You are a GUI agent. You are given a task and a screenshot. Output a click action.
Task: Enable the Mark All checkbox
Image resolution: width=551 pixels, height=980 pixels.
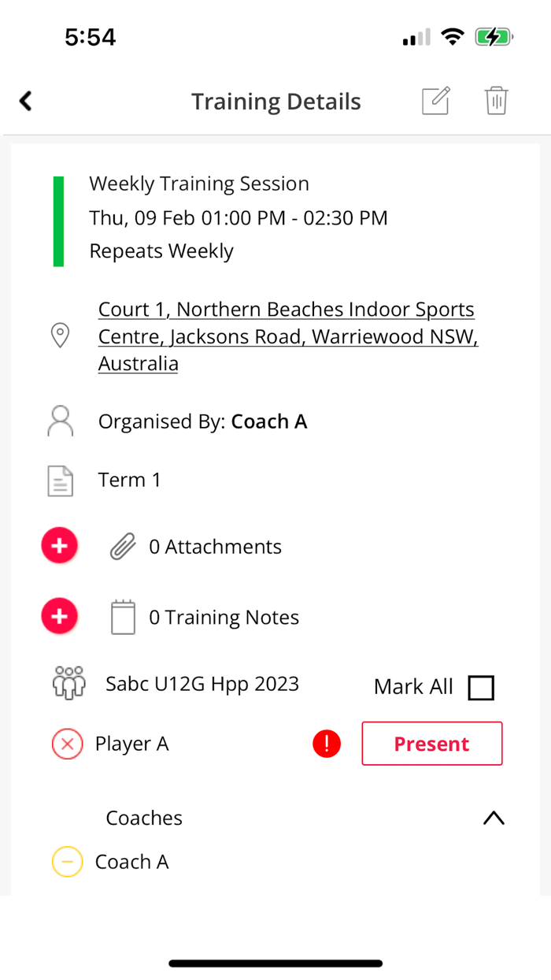(481, 687)
